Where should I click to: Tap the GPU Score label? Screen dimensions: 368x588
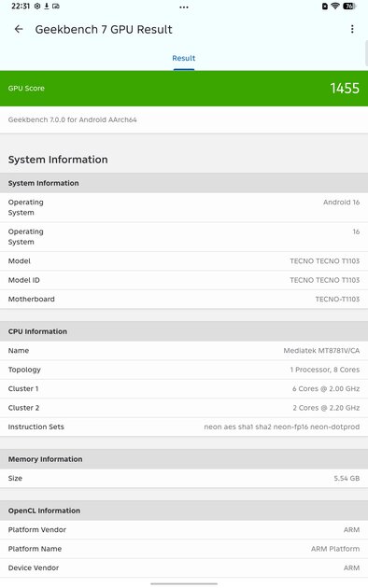click(x=26, y=89)
